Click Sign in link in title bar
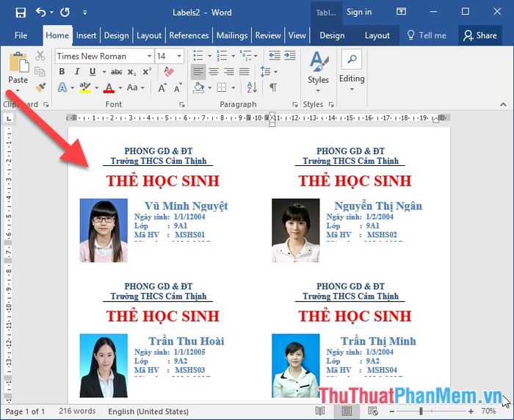 point(359,12)
